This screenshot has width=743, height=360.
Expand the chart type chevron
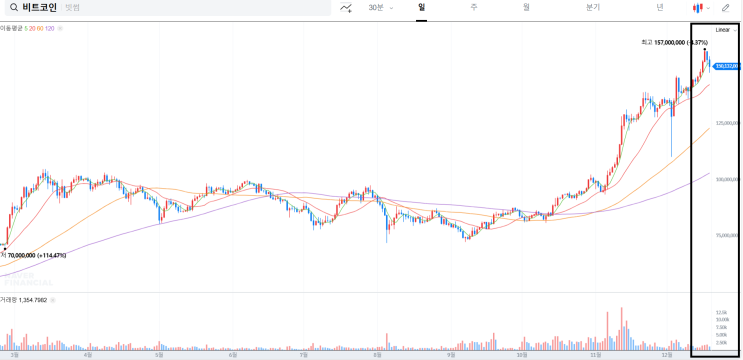pyautogui.click(x=708, y=8)
